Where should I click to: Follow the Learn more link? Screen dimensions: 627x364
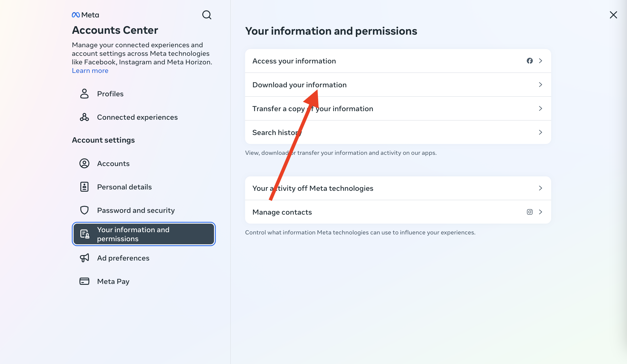point(90,71)
